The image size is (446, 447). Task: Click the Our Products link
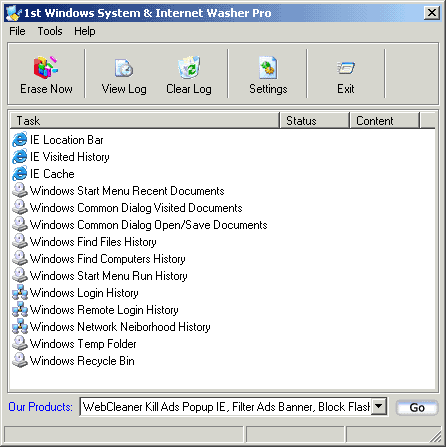[x=40, y=407]
